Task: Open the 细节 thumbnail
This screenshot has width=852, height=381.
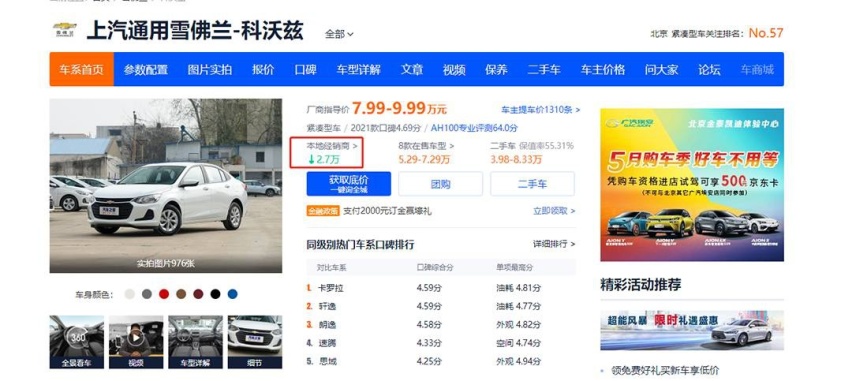Action: coord(255,342)
